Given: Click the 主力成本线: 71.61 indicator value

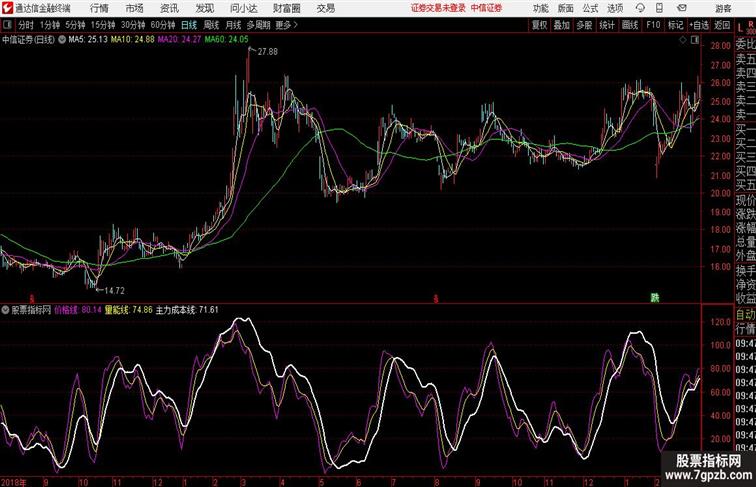Looking at the screenshot, I should click(187, 310).
